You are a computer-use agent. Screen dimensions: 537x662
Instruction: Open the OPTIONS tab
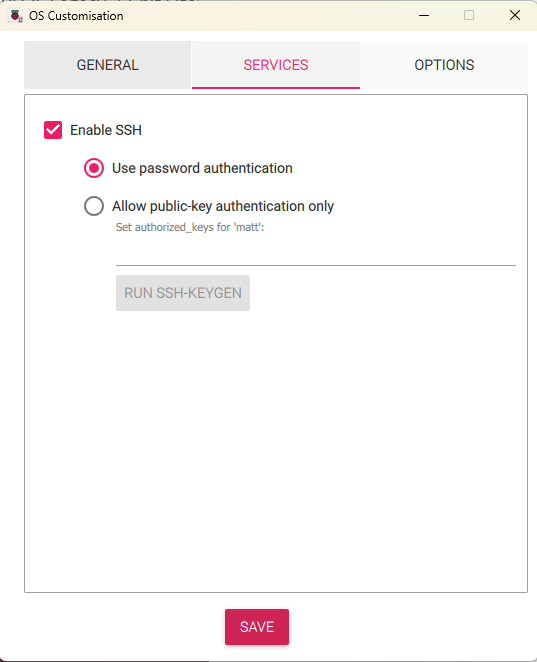coord(444,65)
